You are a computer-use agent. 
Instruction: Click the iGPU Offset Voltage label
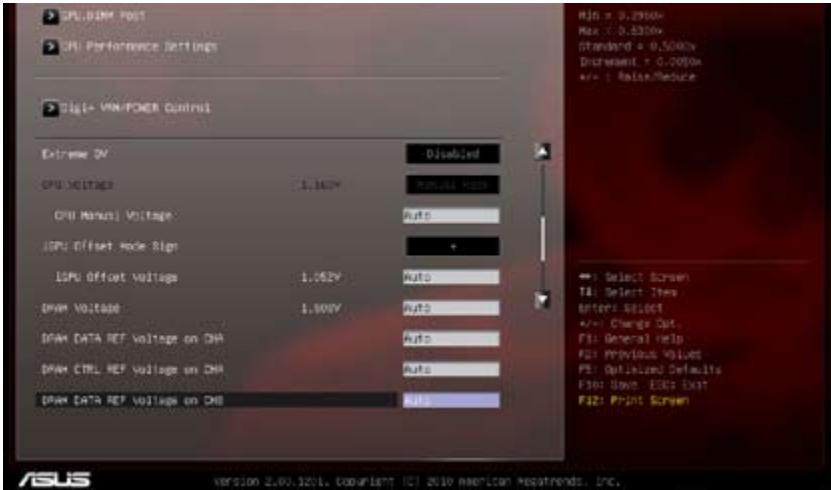pos(117,277)
